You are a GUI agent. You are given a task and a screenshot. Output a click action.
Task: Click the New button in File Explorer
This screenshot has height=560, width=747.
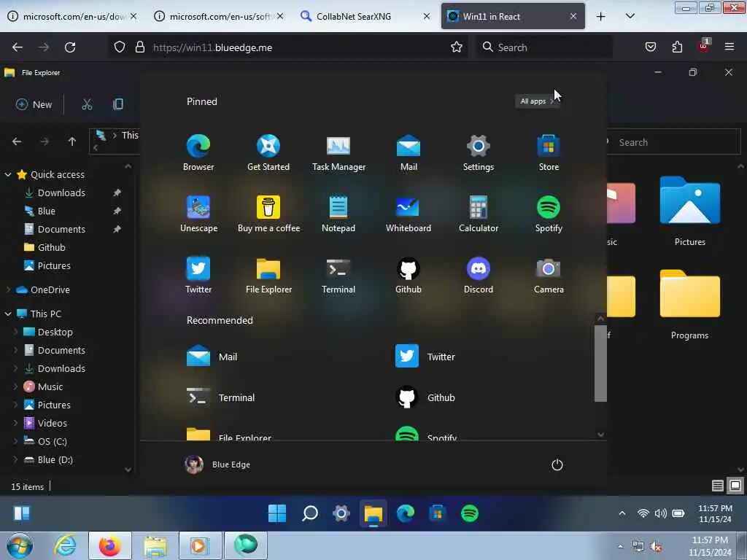tap(34, 104)
